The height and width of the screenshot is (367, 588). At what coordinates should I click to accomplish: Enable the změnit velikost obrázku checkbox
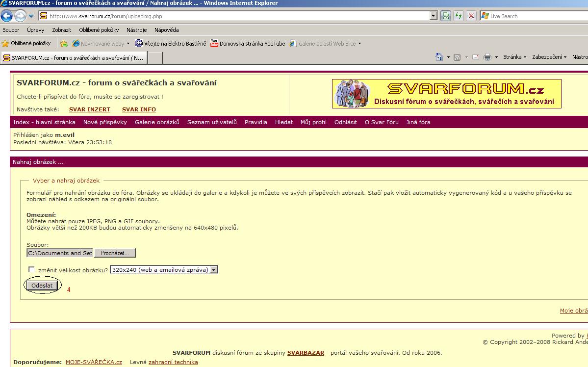(31, 269)
